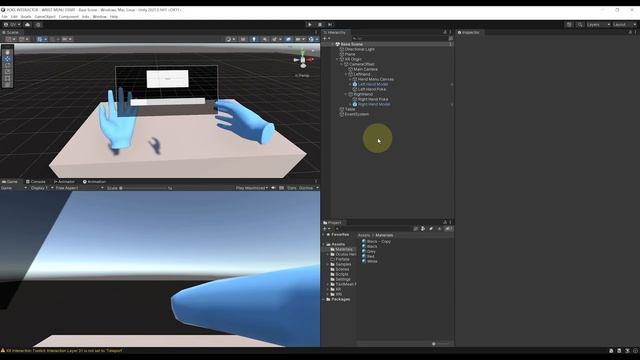
Task: Toggle the 2D view button in Scene toolbar
Action: click(243, 39)
